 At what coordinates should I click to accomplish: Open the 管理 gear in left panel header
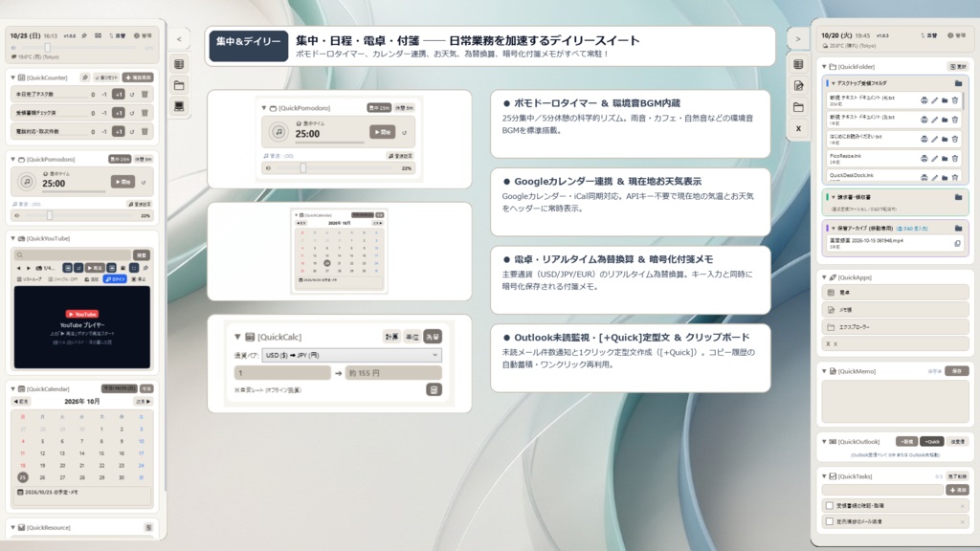[144, 35]
